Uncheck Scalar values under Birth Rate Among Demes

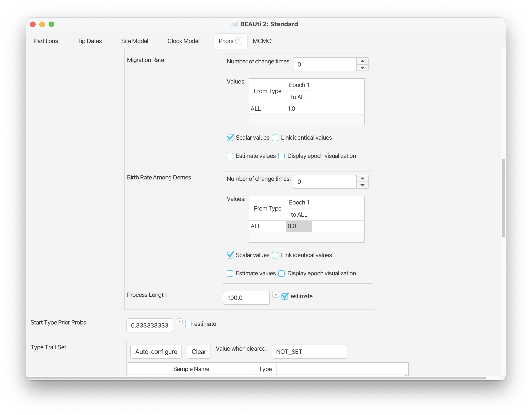(x=230, y=255)
